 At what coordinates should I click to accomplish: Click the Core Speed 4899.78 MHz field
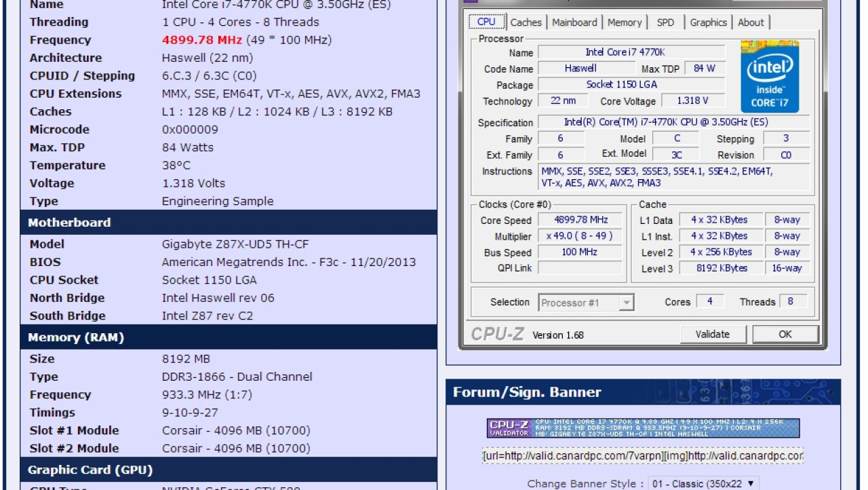(581, 220)
